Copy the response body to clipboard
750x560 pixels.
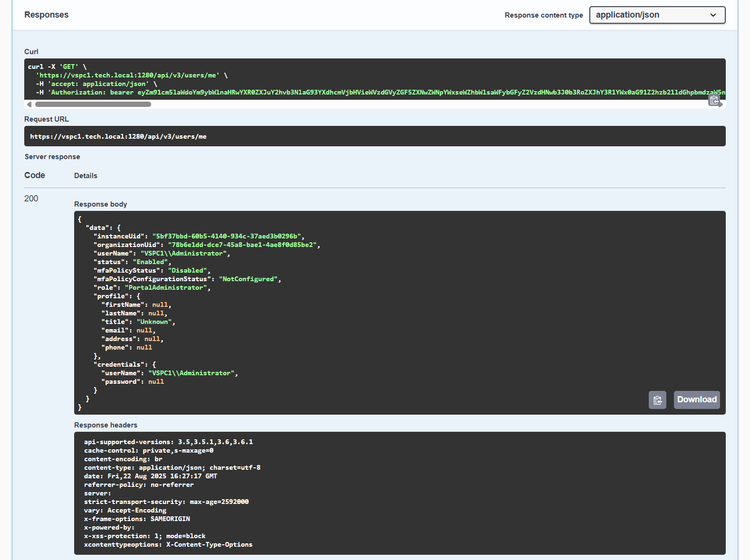(657, 400)
